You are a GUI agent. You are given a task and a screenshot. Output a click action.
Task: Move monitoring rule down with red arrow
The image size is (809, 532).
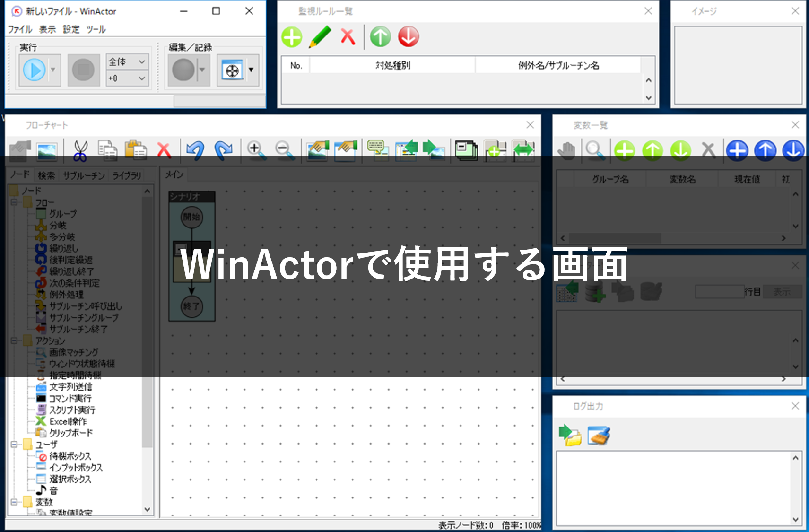409,37
